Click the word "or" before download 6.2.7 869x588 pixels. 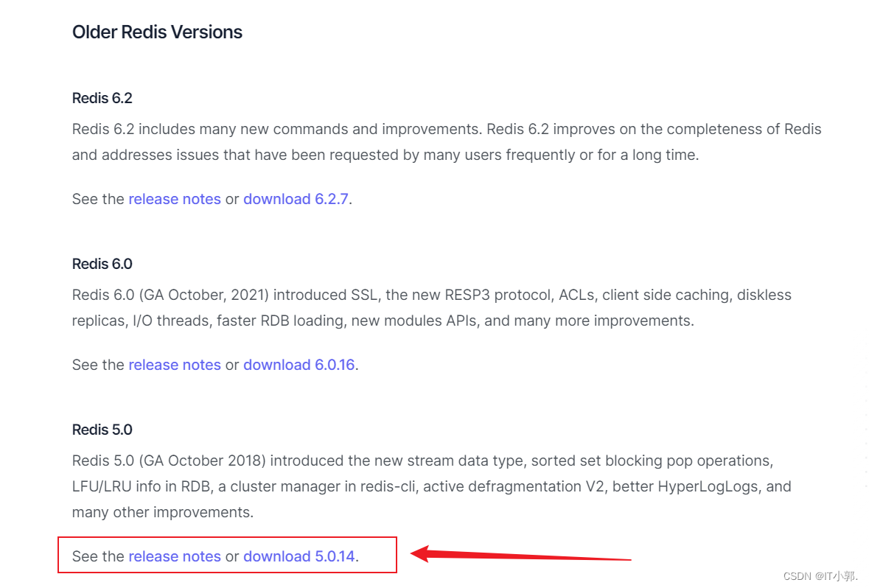point(232,199)
